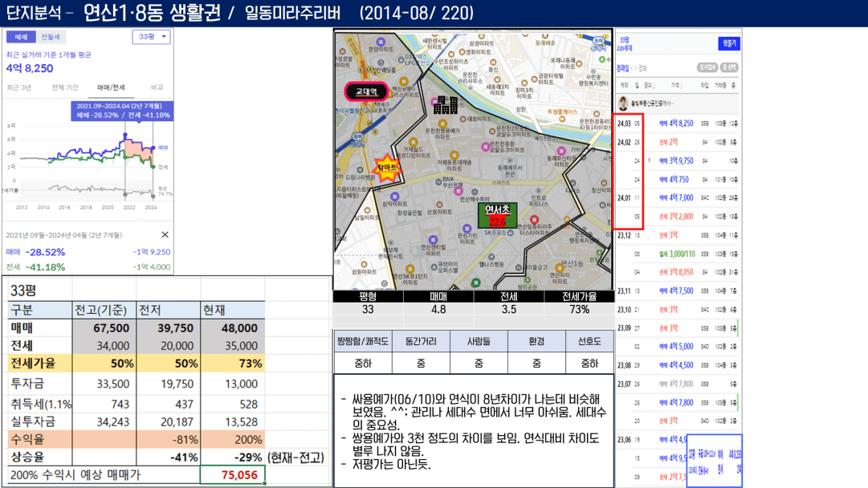Click the 금광타워빌 아파트 marker
The width and height of the screenshot is (868, 488).
534,79
